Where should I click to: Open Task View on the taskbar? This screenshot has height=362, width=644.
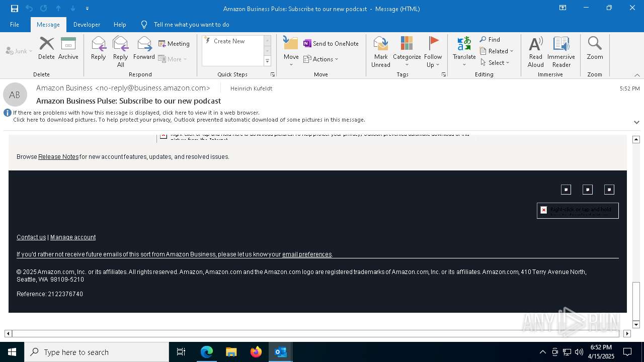coord(181,352)
